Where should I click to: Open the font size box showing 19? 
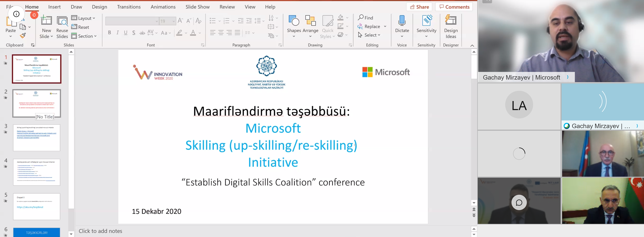tap(167, 21)
